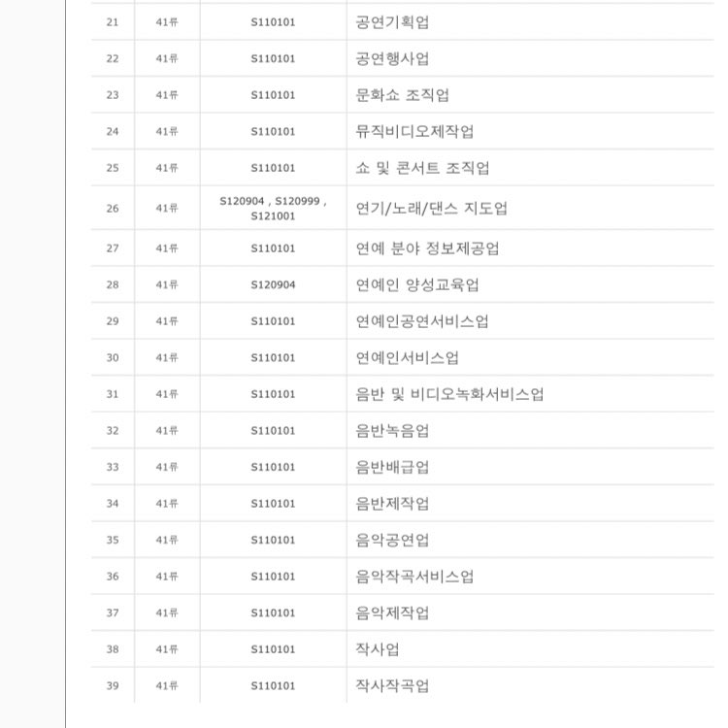Select the 연기/노래/댄스 지도업 row text
728x728 pixels.
(x=431, y=208)
